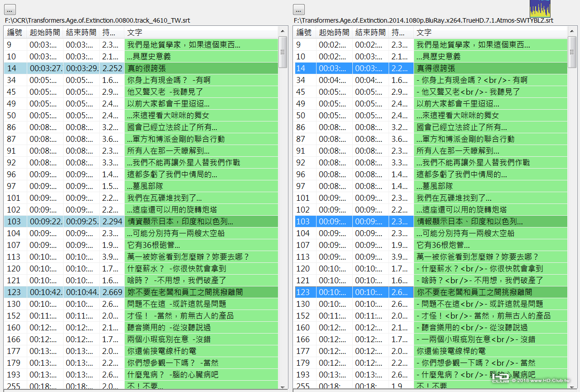Select right row '...軍方和博派金剛的聯合行動'
The width and height of the screenshot is (580, 392).
430,139
